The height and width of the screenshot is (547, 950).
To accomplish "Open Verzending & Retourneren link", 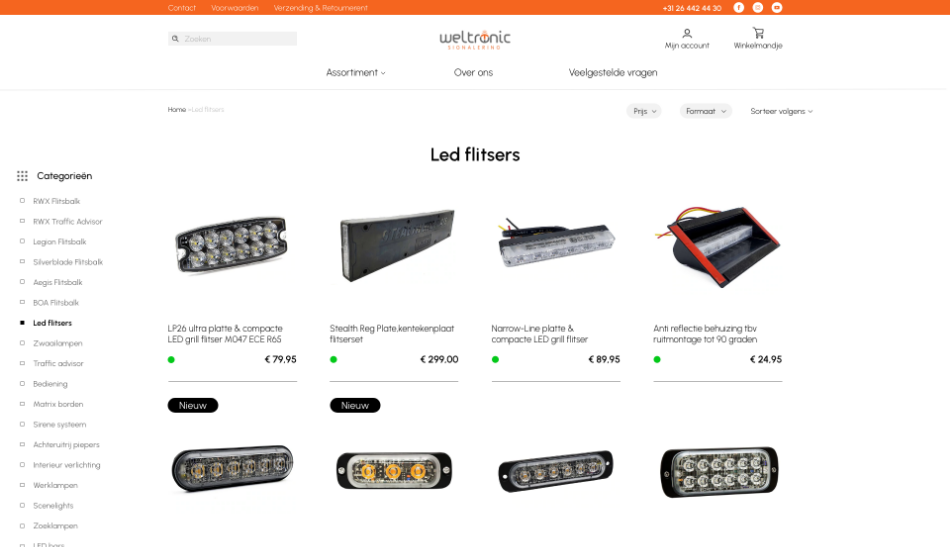I will 321,8.
